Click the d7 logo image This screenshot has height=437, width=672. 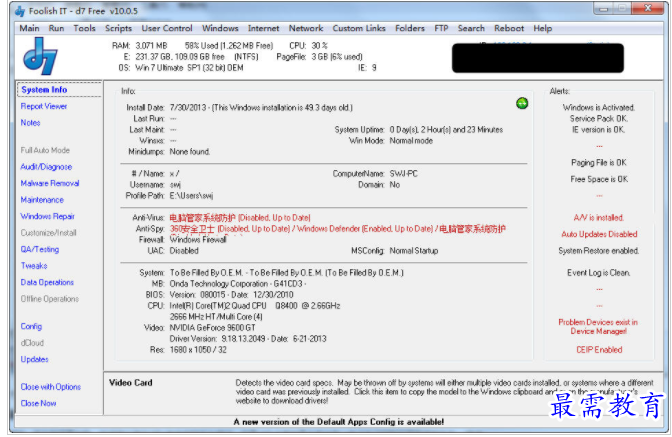click(40, 56)
